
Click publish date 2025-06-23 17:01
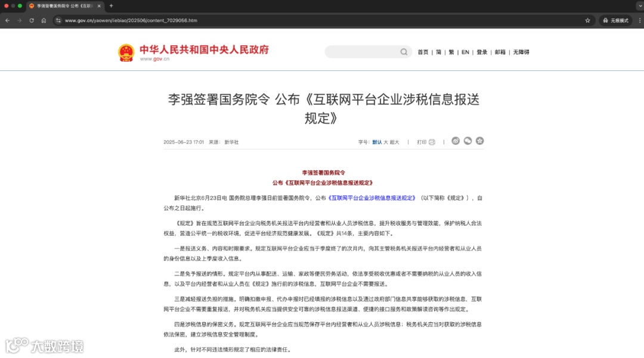tap(184, 142)
